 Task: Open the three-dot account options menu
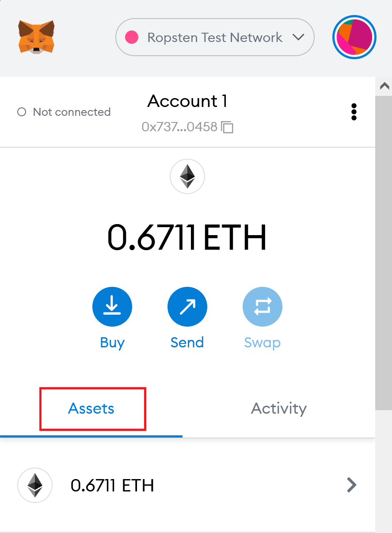point(354,112)
